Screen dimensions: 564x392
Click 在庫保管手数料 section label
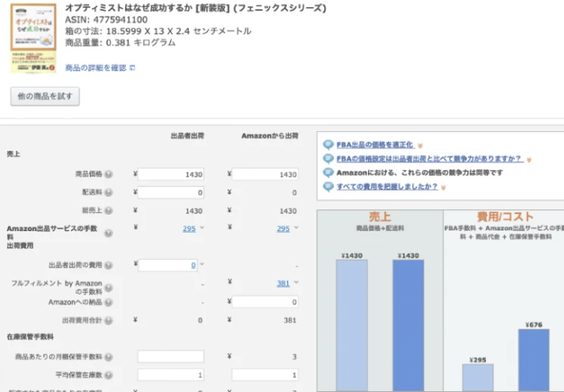30,337
